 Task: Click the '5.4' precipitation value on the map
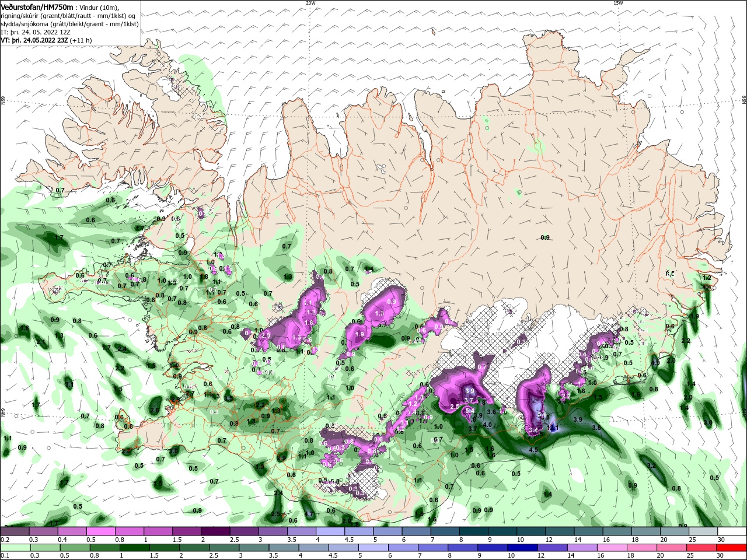point(470,411)
